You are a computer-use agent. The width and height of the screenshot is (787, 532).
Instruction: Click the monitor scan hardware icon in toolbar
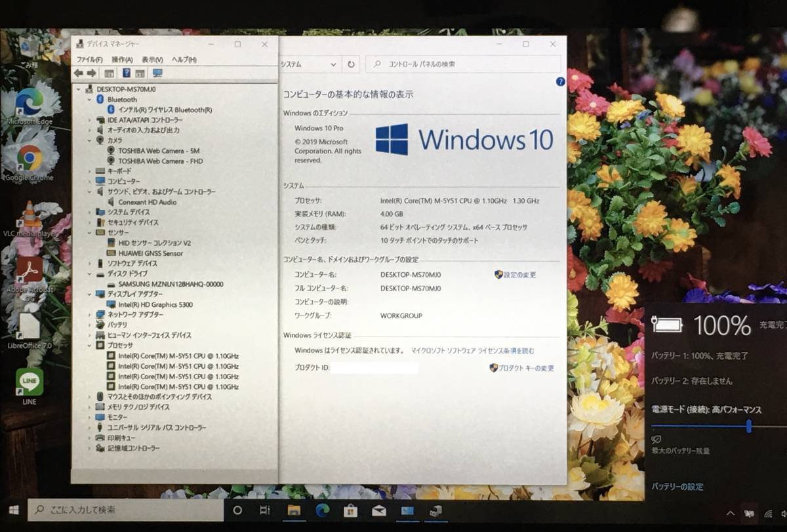[157, 73]
